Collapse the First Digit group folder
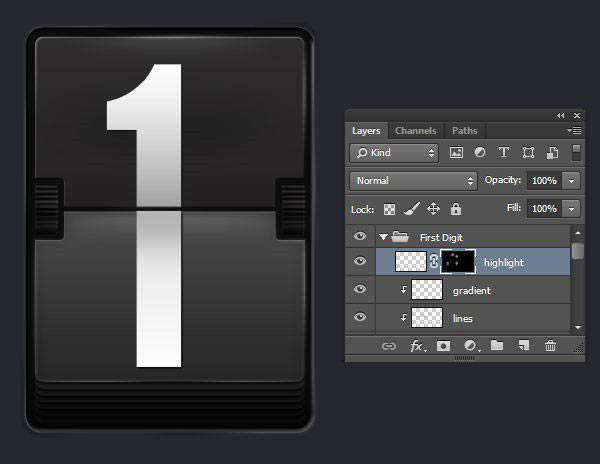The image size is (600, 464). 383,237
